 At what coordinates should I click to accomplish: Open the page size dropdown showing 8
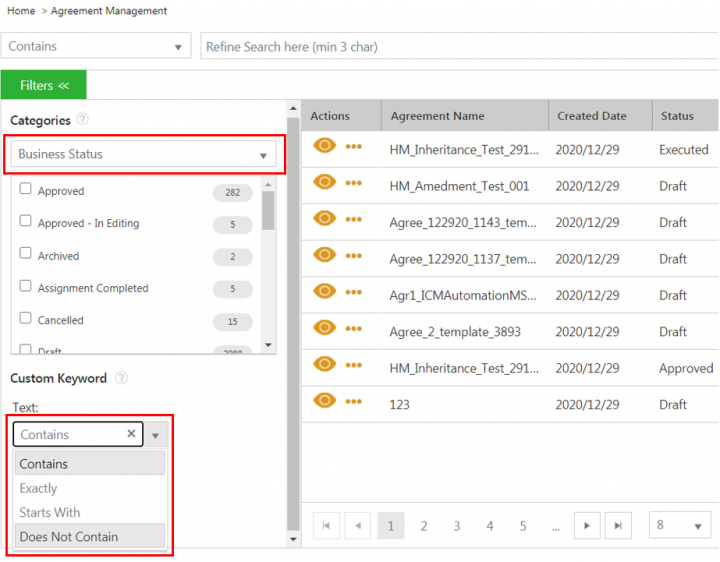pyautogui.click(x=680, y=525)
